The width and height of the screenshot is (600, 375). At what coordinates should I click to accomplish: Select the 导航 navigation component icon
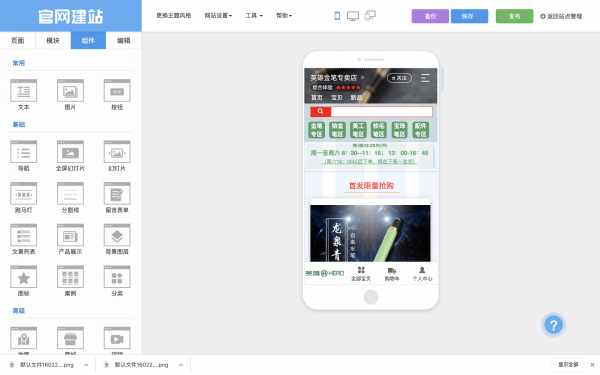[x=23, y=152]
